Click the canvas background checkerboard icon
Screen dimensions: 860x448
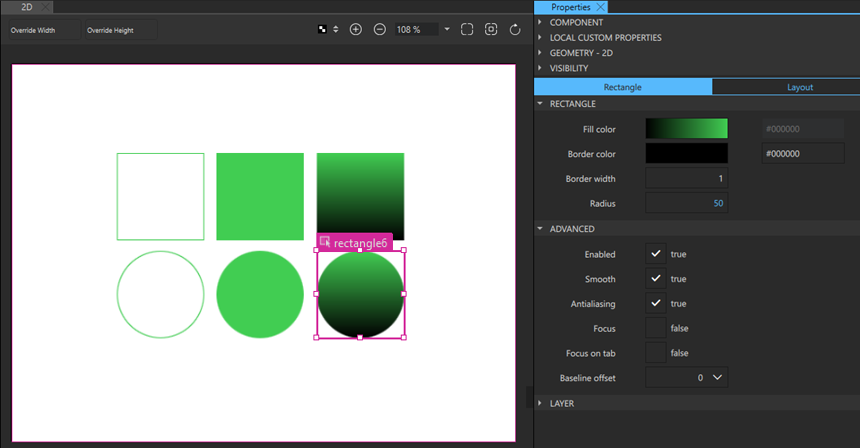(321, 30)
